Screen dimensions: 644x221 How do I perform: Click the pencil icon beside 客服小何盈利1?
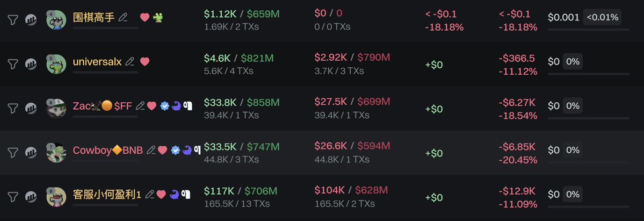click(150, 194)
